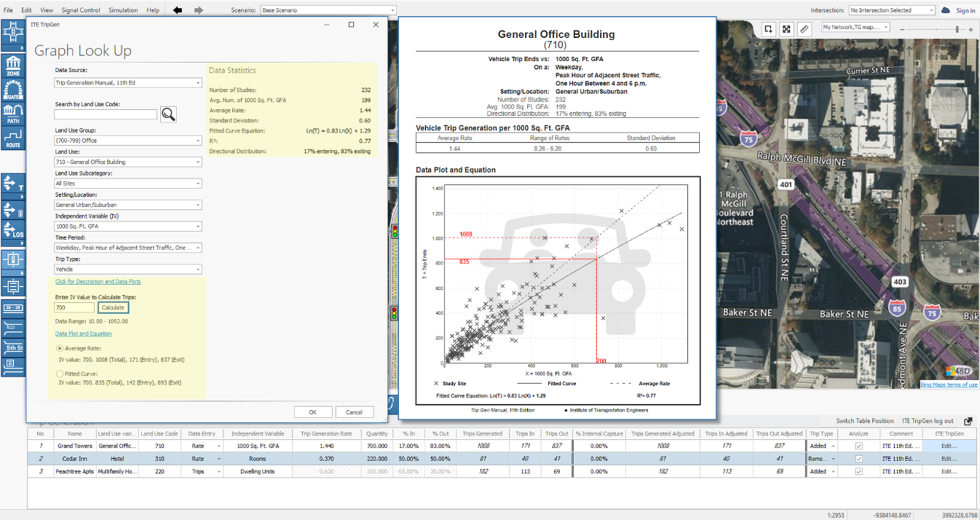Select the intersection network tool in sidebar
The width and height of the screenshot is (980, 520).
coord(13,33)
